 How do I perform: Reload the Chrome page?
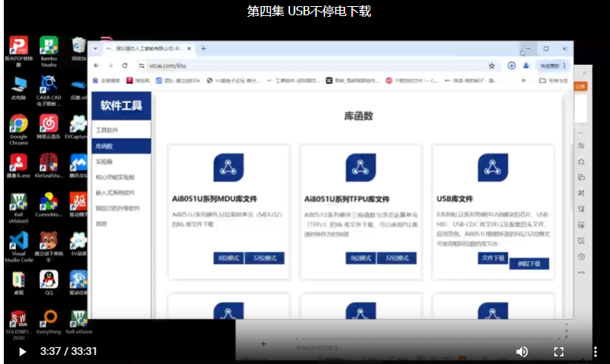[x=124, y=66]
